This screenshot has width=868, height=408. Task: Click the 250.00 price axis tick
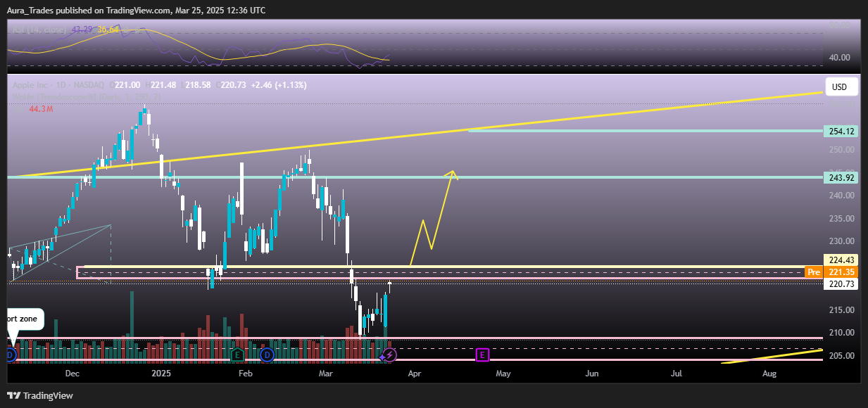point(841,149)
